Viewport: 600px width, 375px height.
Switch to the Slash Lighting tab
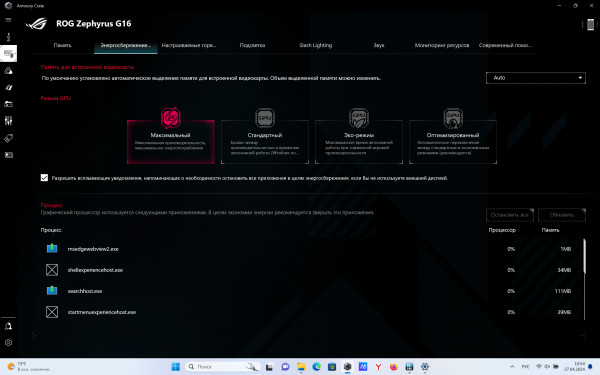click(x=316, y=45)
